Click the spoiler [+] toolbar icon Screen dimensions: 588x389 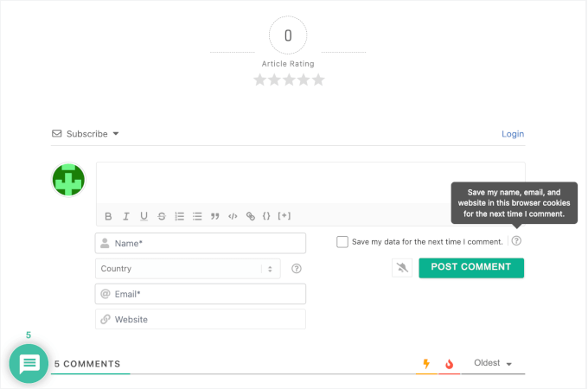pyautogui.click(x=284, y=216)
